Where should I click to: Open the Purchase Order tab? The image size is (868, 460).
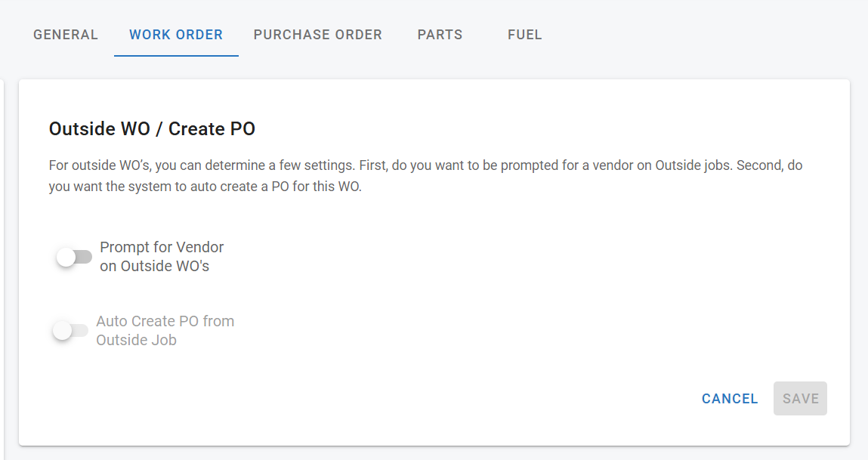[317, 35]
